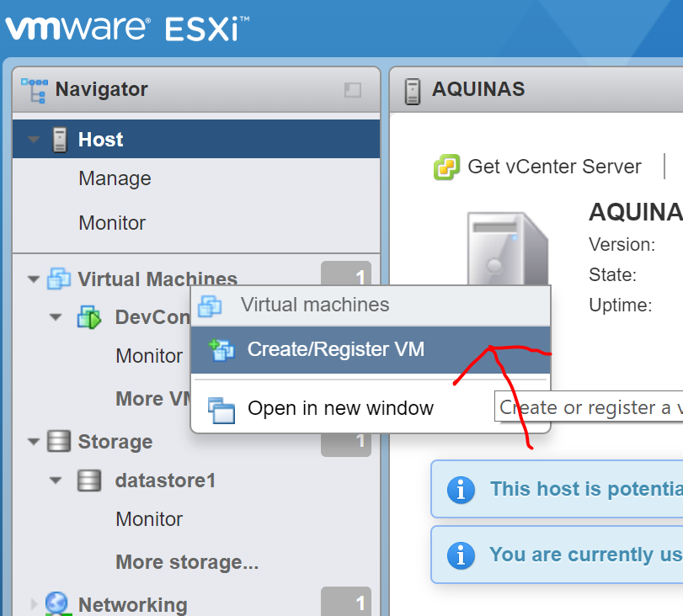The height and width of the screenshot is (616, 683).
Task: Click the State: label
Action: click(x=613, y=274)
